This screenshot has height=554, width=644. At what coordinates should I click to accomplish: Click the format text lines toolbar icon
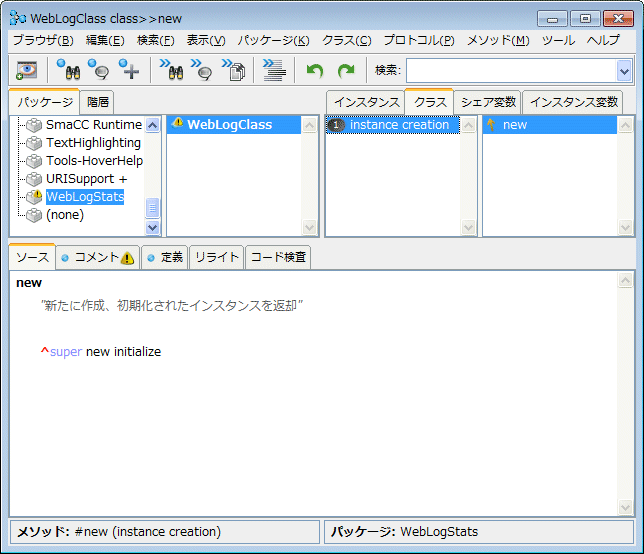[x=274, y=70]
